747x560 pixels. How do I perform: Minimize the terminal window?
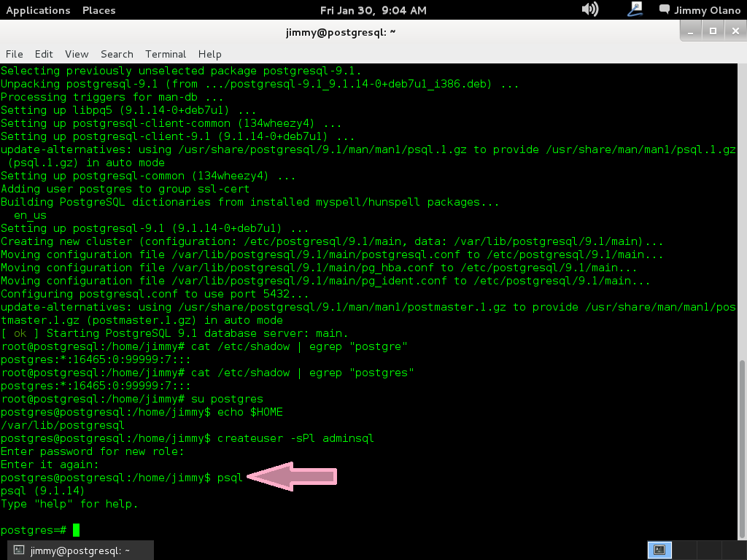point(692,31)
